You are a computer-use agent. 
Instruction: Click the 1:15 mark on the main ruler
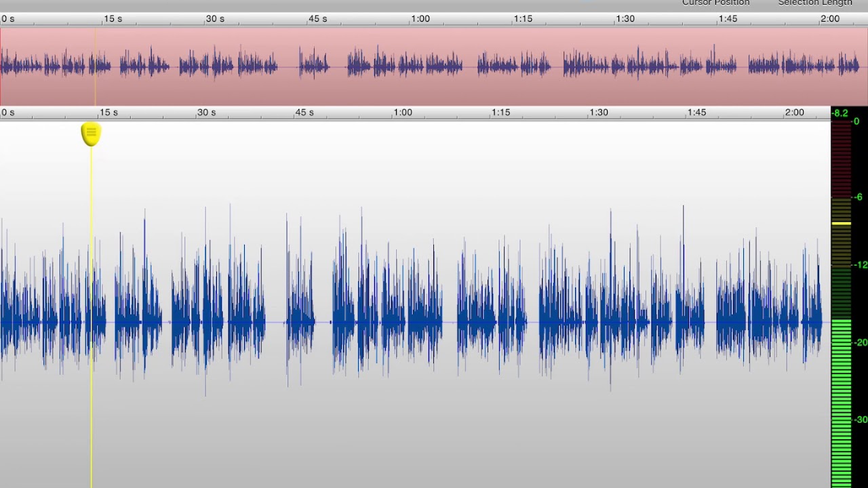coord(500,113)
